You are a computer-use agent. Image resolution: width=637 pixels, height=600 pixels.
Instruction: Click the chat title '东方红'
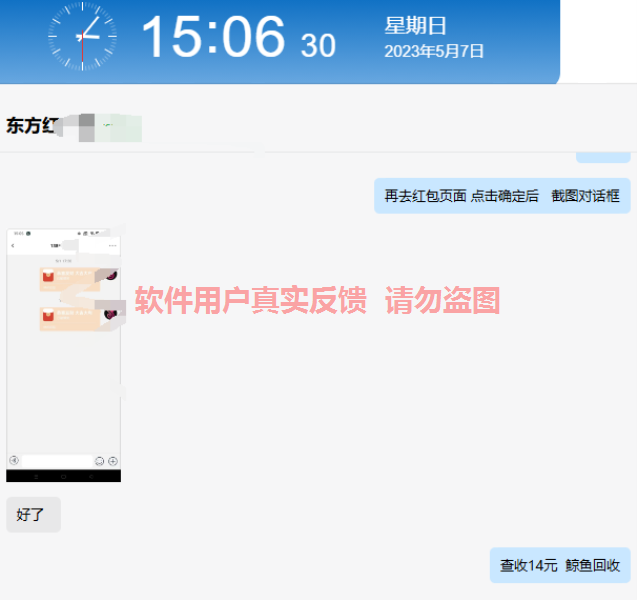32,126
